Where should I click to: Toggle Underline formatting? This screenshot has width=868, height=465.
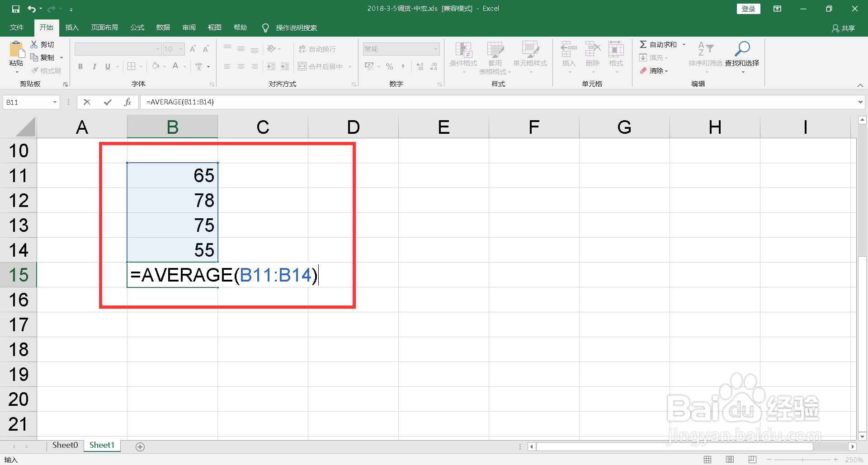[108, 66]
